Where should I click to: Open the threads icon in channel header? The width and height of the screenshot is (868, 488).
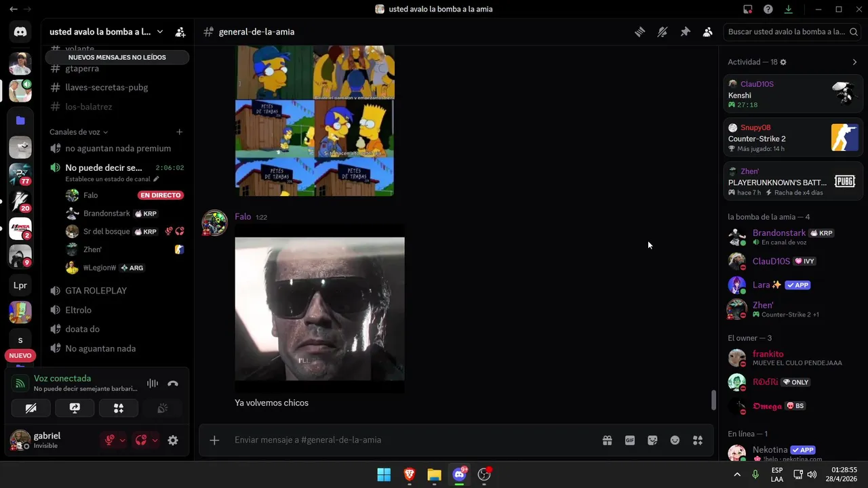[639, 32]
